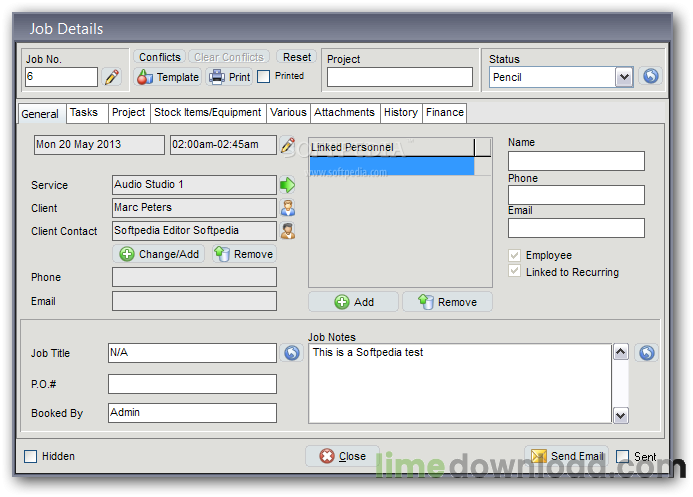This screenshot has height=497, width=693.
Task: Click the blue reset icon beside Job Title
Action: point(292,353)
